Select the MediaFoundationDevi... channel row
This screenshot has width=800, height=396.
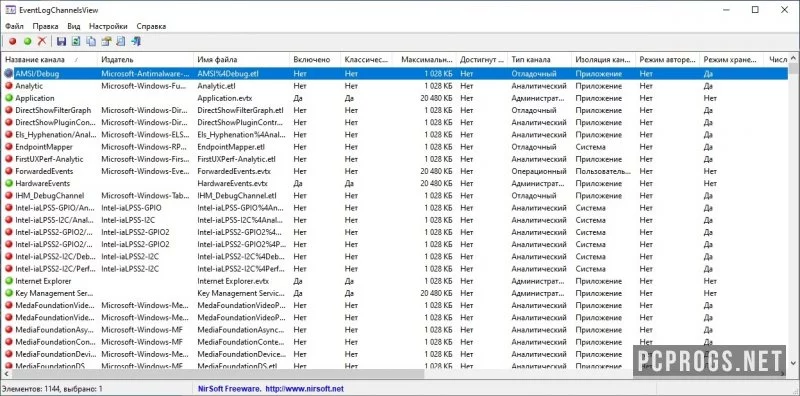pos(395,354)
